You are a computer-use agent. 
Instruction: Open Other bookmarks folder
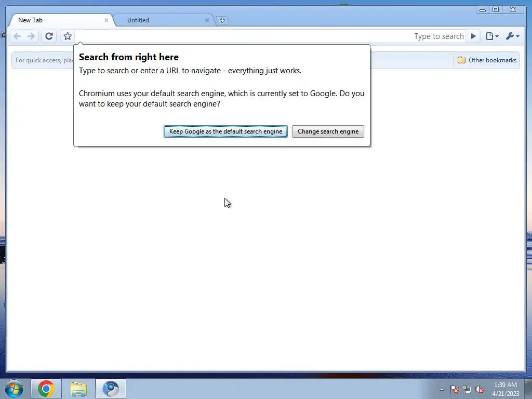click(487, 60)
